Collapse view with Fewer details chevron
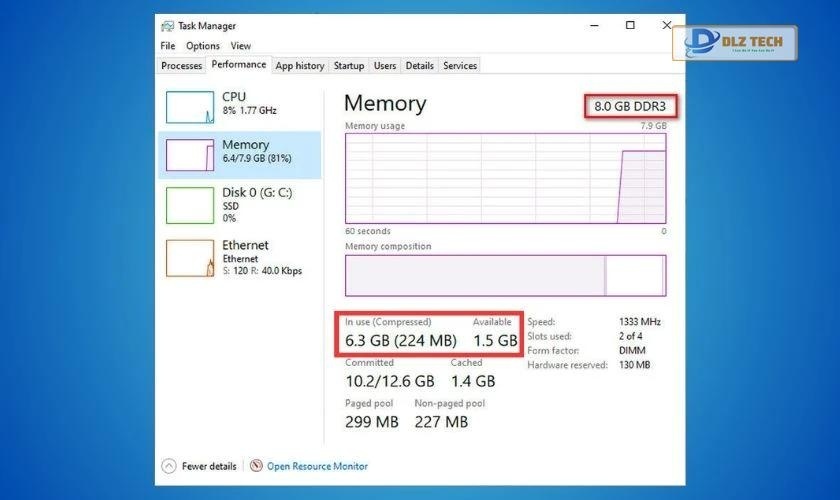The image size is (840, 500). pyautogui.click(x=169, y=466)
